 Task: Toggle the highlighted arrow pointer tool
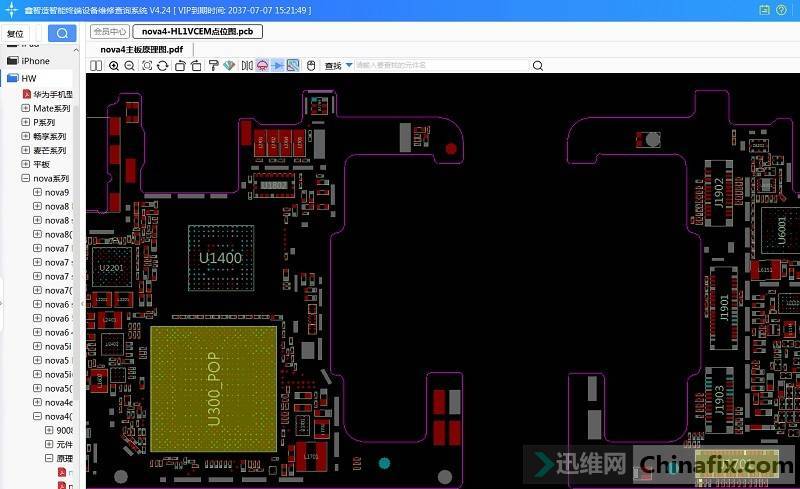click(278, 66)
